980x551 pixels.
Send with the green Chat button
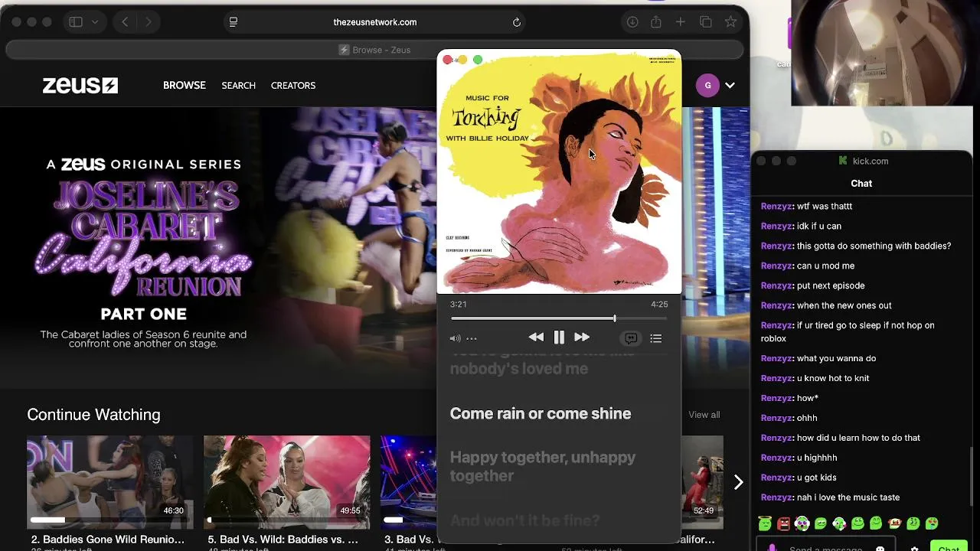point(949,547)
